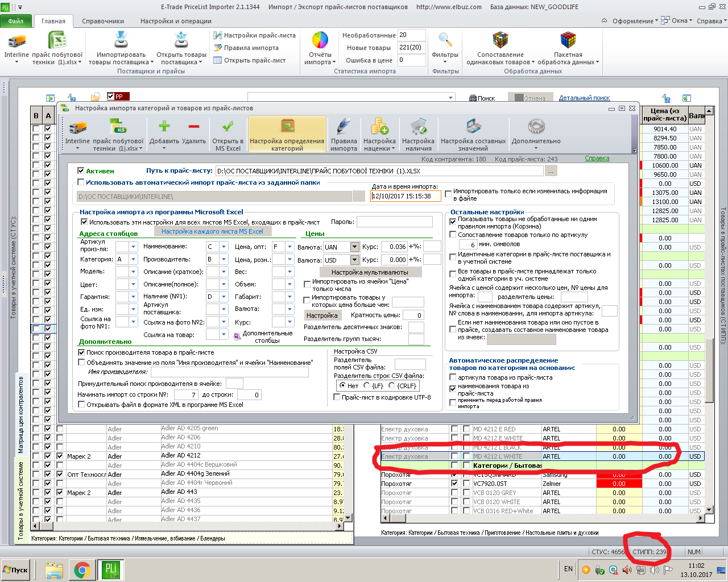Screen dimensions: 728x582
Task: Open file explorer from the taskbar
Action: click(54, 570)
